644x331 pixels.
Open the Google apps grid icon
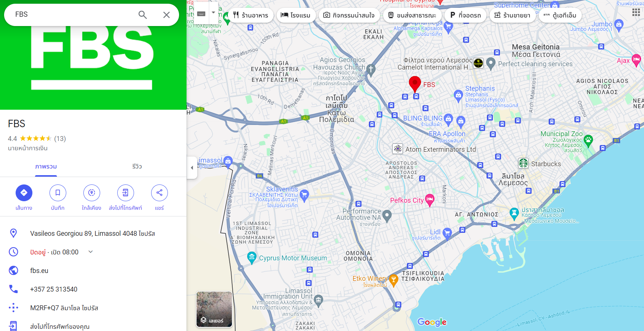tap(636, 13)
